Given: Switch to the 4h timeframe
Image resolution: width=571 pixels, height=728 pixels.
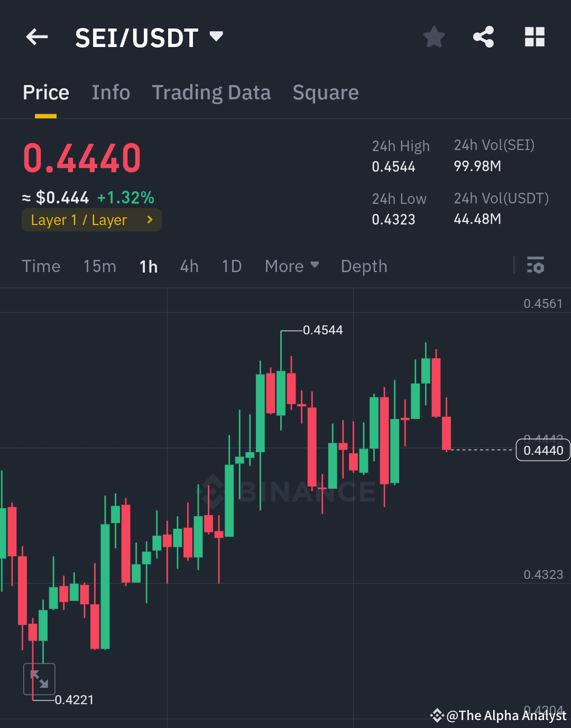Looking at the screenshot, I should pos(189,266).
